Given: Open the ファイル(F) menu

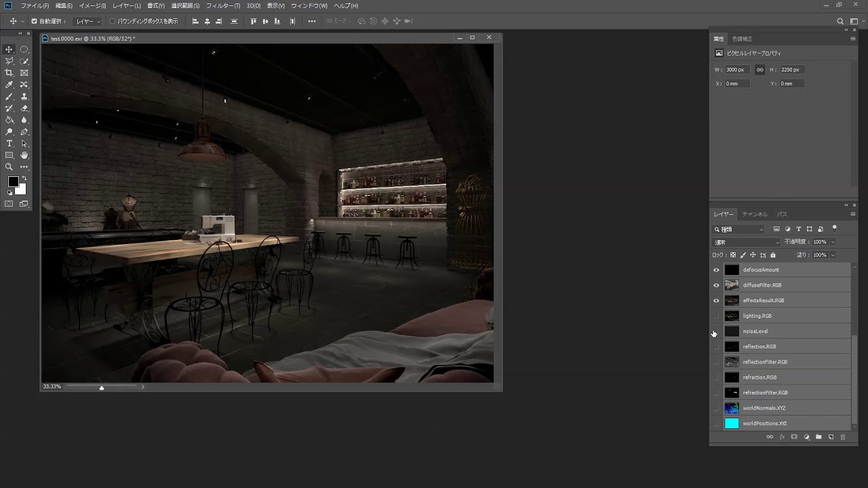Looking at the screenshot, I should tap(35, 5).
